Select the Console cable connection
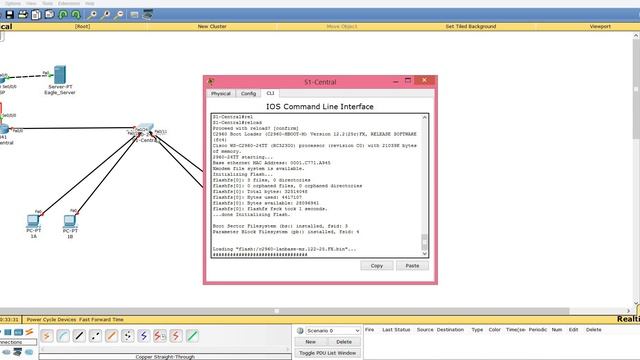Viewport: 640px width, 360px height. pos(63,336)
